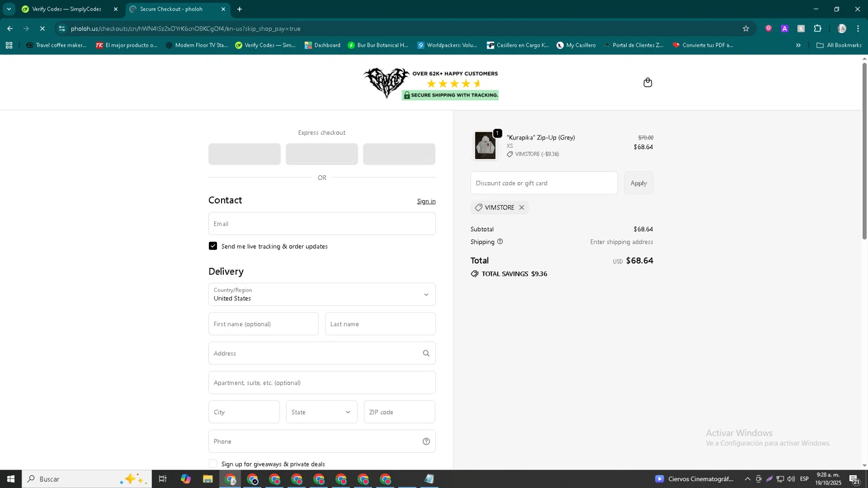
Task: Open Convierte tus PDF bookmark
Action: click(703, 45)
